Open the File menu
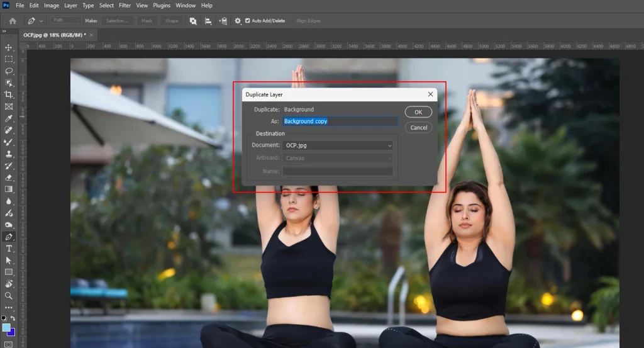The width and height of the screenshot is (644, 348). click(19, 5)
